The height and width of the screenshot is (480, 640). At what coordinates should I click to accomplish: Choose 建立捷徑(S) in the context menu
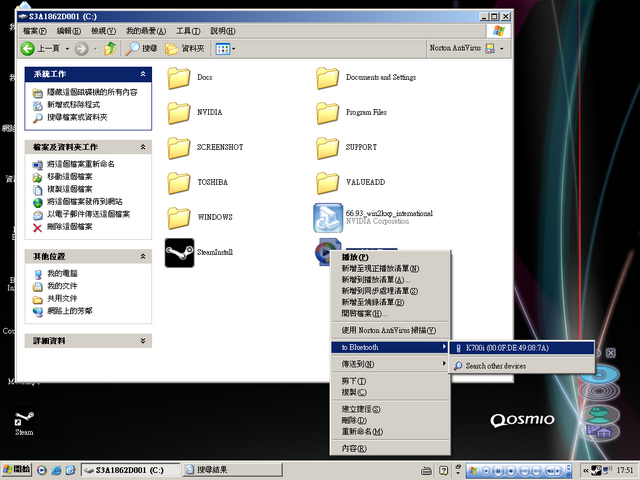click(390, 409)
